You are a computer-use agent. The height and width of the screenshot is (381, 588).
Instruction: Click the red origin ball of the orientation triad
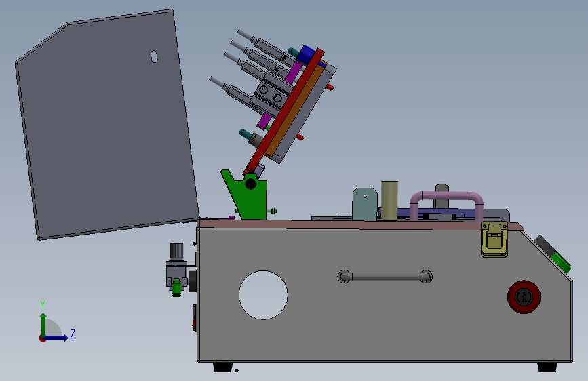42,338
